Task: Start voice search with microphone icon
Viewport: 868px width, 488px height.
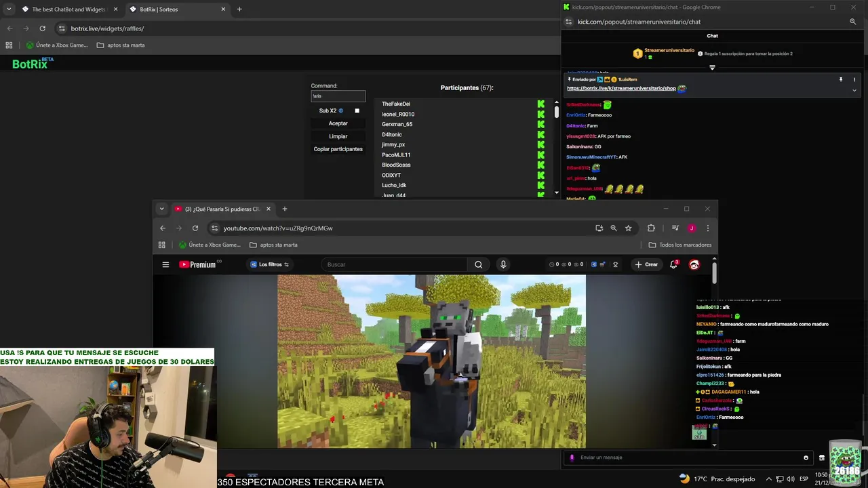Action: pos(503,264)
